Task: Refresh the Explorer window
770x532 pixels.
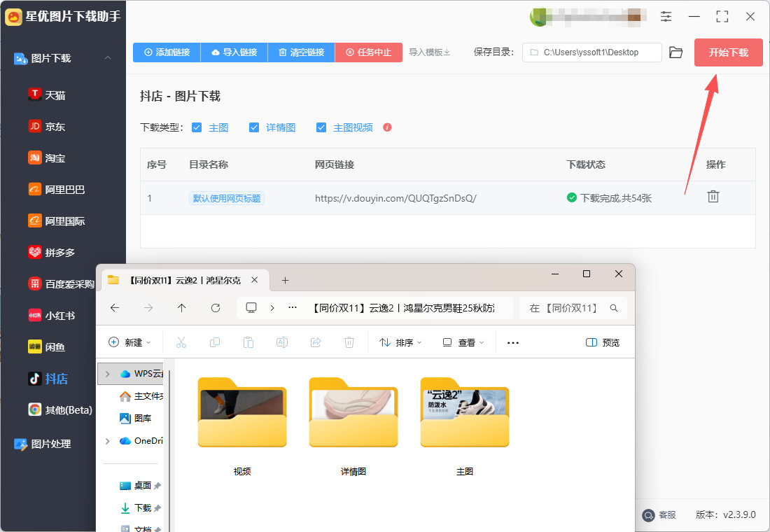Action: (x=215, y=308)
